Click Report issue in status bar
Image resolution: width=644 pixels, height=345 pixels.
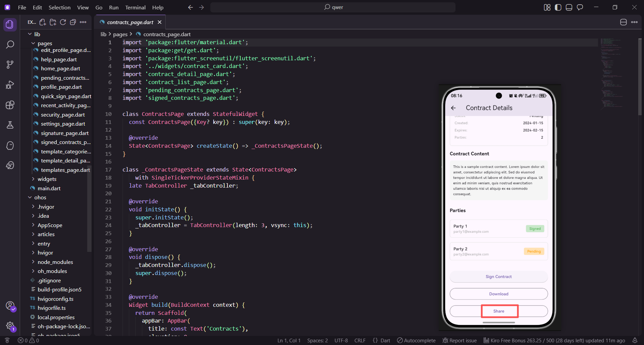click(x=460, y=340)
